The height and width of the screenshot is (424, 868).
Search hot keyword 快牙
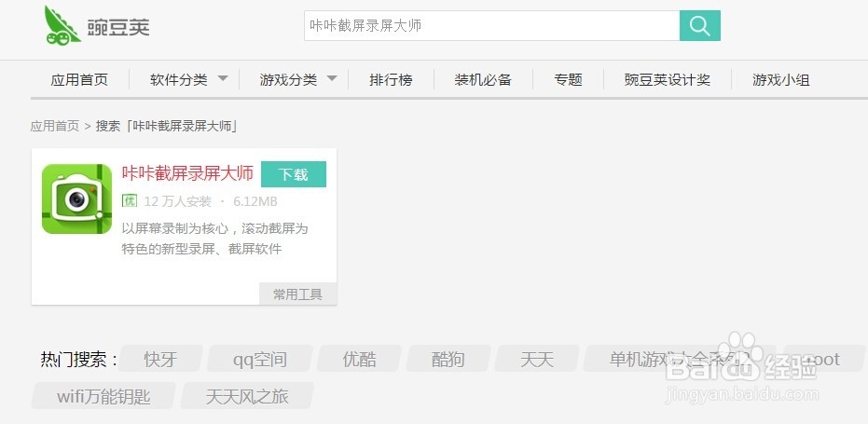coord(160,359)
